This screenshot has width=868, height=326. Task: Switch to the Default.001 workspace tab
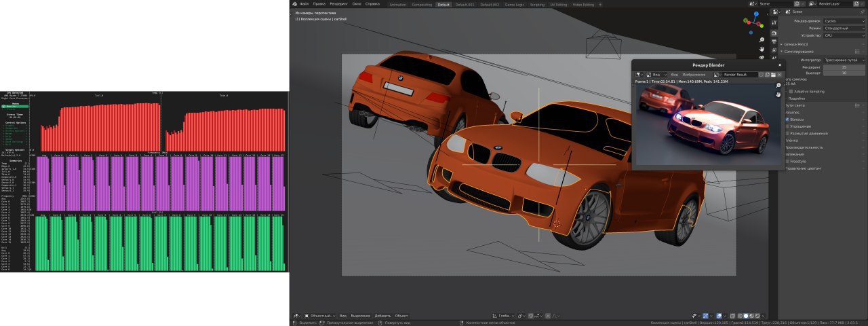coord(465,4)
